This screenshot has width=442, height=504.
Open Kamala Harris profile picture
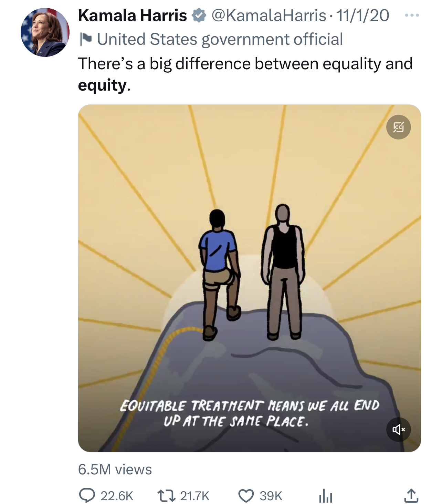click(45, 32)
